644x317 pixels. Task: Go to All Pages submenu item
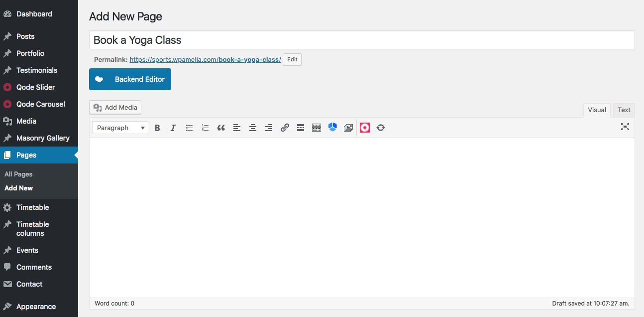tap(18, 174)
